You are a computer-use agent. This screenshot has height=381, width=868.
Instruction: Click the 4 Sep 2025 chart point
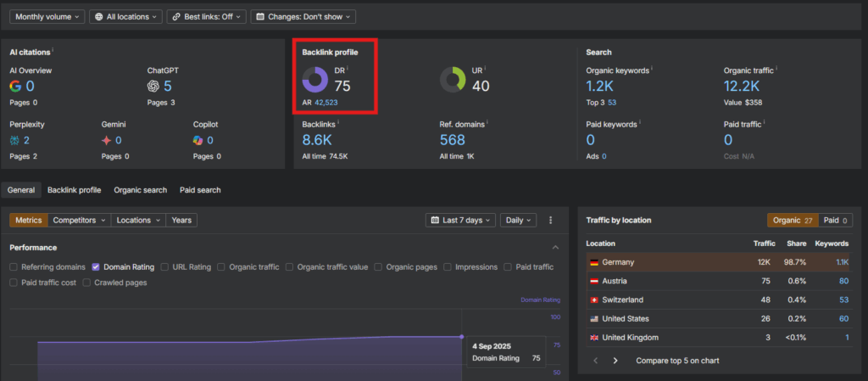click(x=462, y=337)
